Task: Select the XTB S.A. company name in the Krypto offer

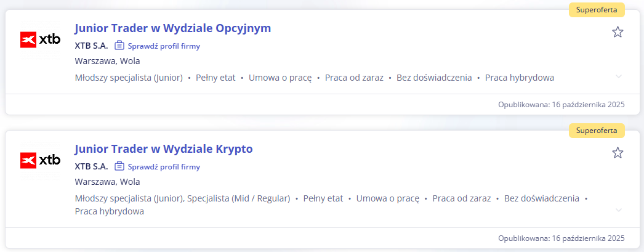Action: [91, 166]
